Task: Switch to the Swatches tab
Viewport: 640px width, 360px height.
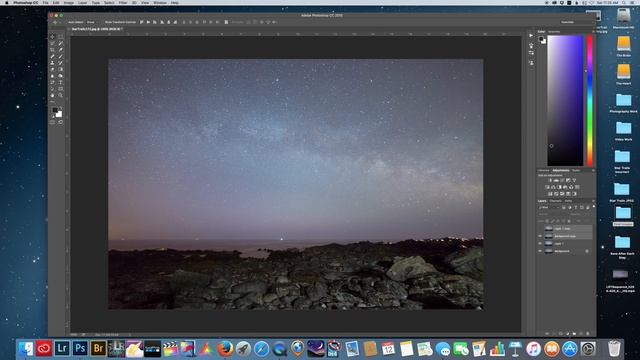Action: (x=554, y=31)
